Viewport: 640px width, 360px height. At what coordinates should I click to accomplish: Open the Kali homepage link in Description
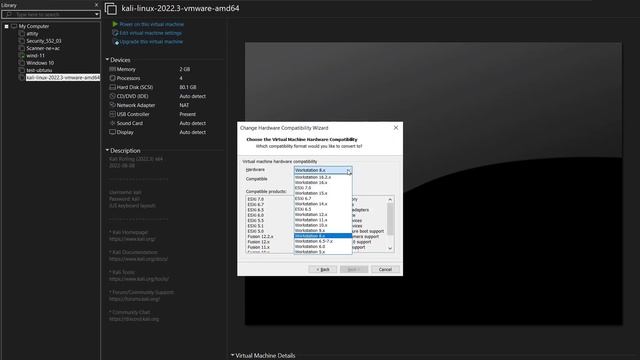[132, 239]
